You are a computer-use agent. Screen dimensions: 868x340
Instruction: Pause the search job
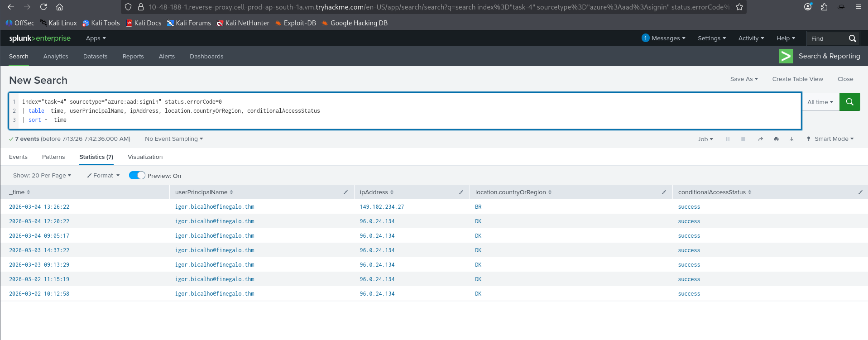click(728, 139)
